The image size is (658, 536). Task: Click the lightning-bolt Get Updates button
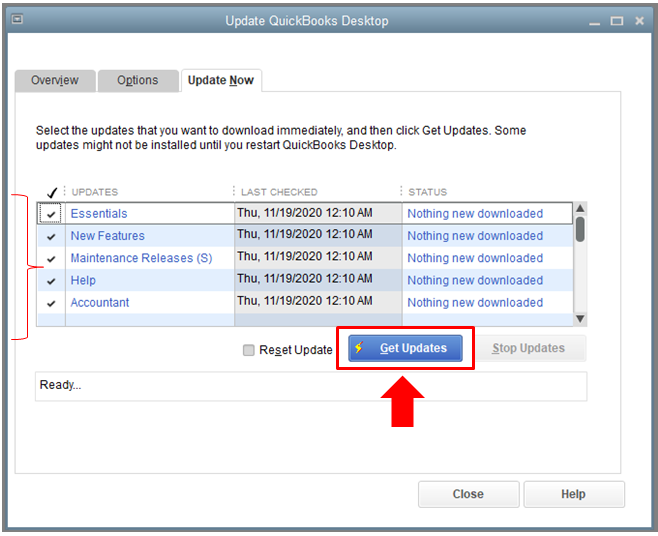405,348
